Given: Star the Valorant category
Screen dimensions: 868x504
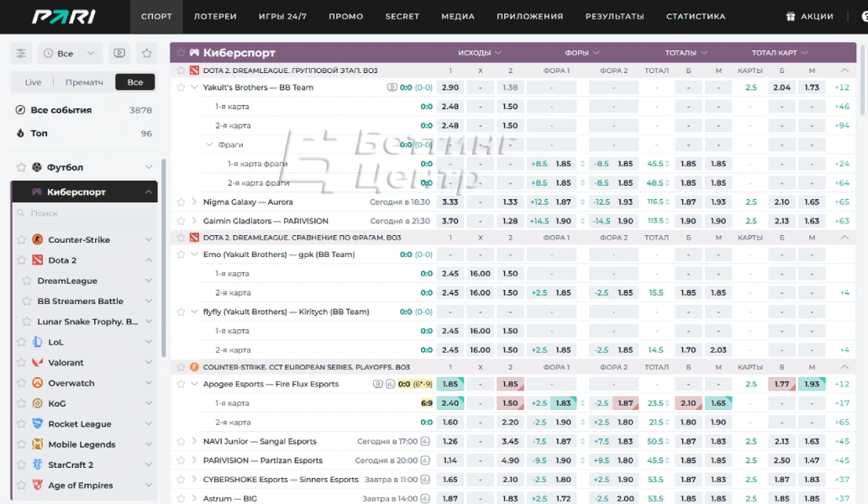Looking at the screenshot, I should [21, 362].
